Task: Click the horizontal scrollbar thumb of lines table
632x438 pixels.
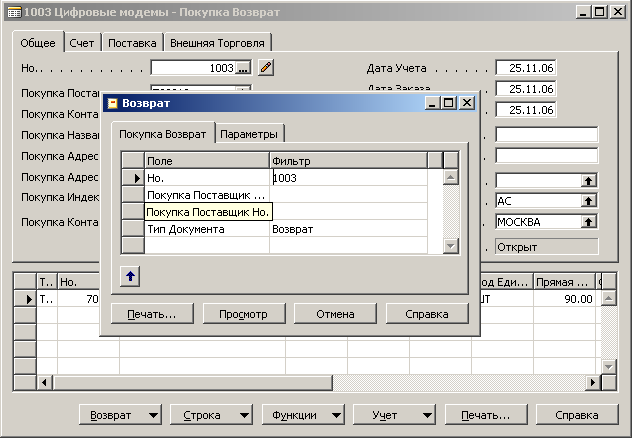Action: pyautogui.click(x=192, y=382)
